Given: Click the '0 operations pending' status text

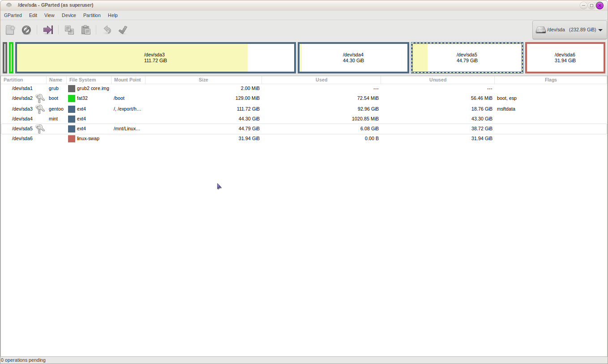Looking at the screenshot, I should [x=23, y=360].
